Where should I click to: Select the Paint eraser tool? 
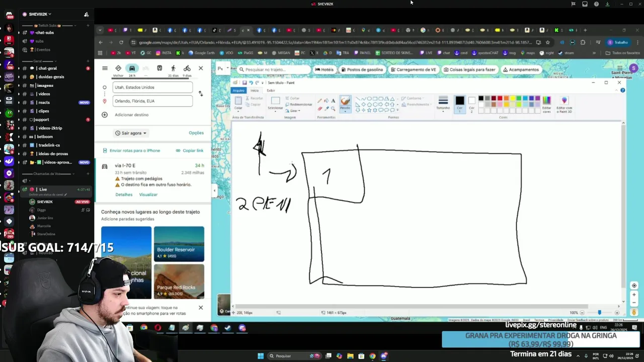(319, 108)
